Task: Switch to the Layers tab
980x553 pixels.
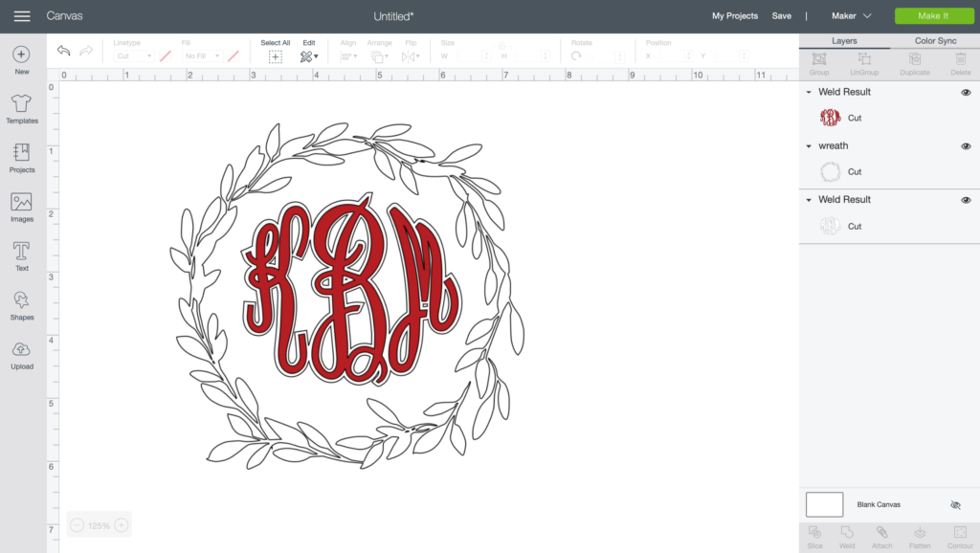Action: (x=844, y=40)
